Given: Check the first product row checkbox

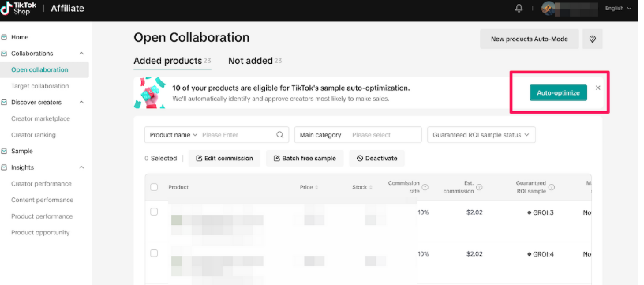Looking at the screenshot, I should coord(154,212).
